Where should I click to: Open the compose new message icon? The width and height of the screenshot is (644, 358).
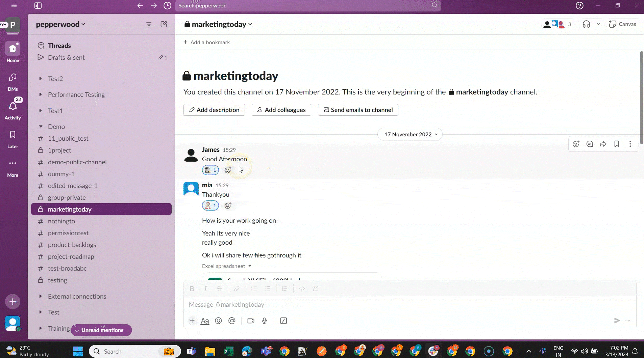[x=164, y=24]
